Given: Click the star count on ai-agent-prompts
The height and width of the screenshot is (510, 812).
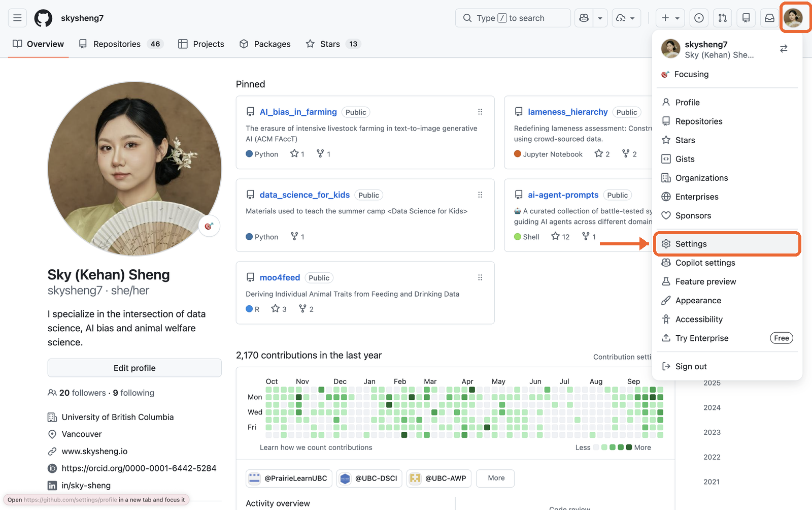Looking at the screenshot, I should (x=560, y=237).
